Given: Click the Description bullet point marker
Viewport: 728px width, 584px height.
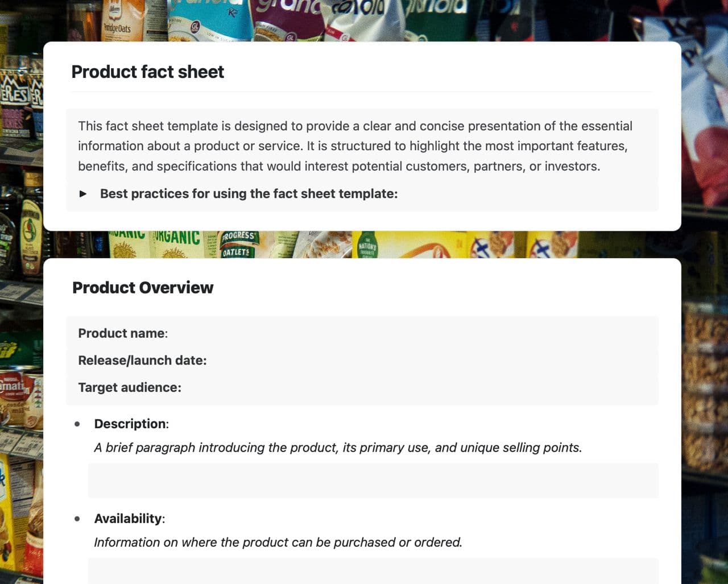Looking at the screenshot, I should click(x=77, y=424).
